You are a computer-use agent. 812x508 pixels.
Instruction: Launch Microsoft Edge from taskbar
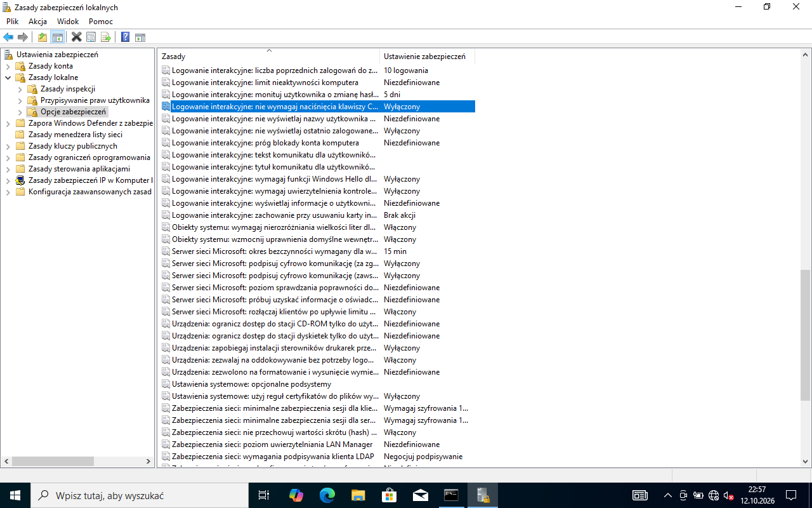coord(327,495)
